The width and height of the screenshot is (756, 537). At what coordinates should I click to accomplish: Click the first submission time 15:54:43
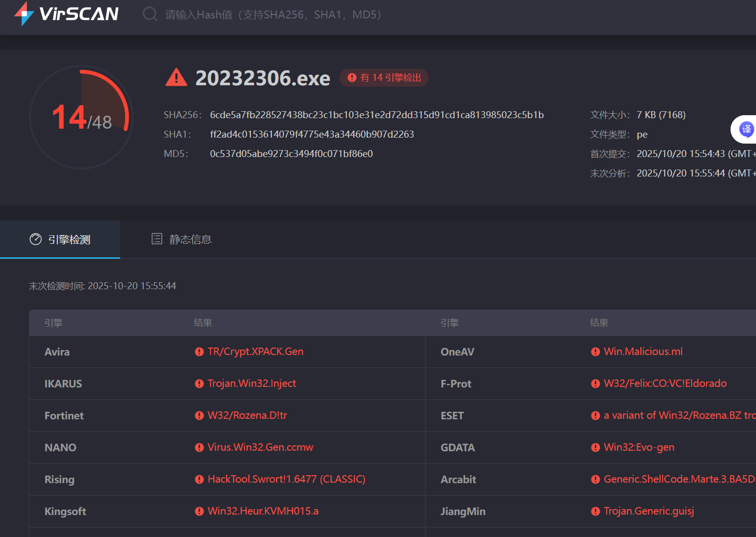tap(696, 154)
